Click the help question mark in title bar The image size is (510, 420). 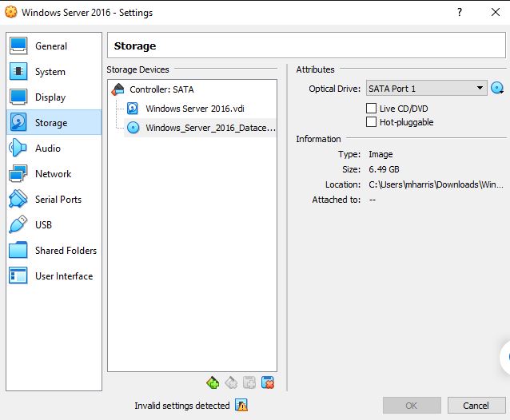(x=460, y=13)
